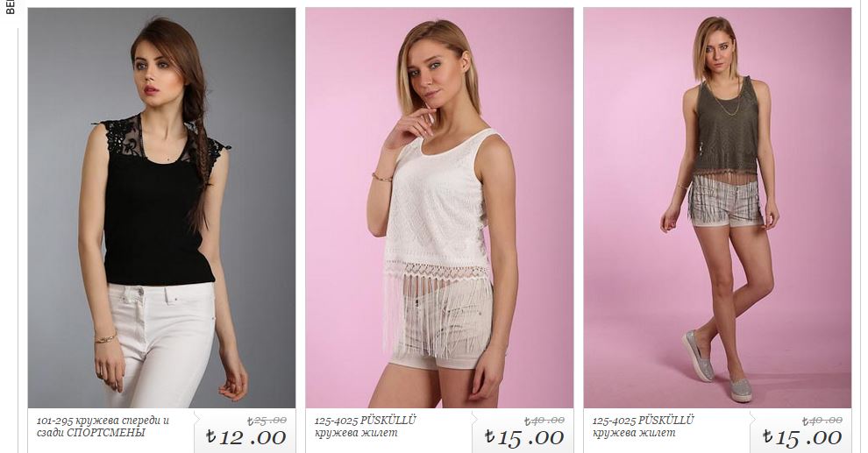Click the crossed-out 40.00 under the white vest

pos(544,421)
